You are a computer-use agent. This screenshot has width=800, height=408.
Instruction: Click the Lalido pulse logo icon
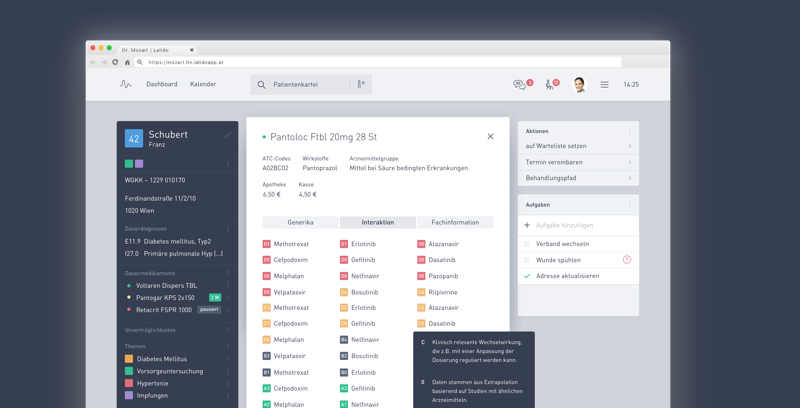(126, 84)
